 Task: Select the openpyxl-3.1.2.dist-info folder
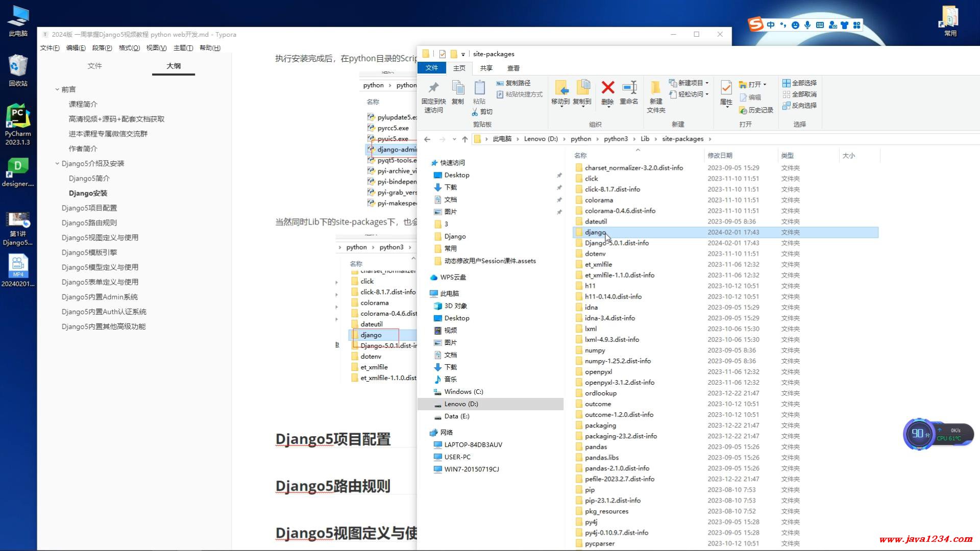coord(619,383)
